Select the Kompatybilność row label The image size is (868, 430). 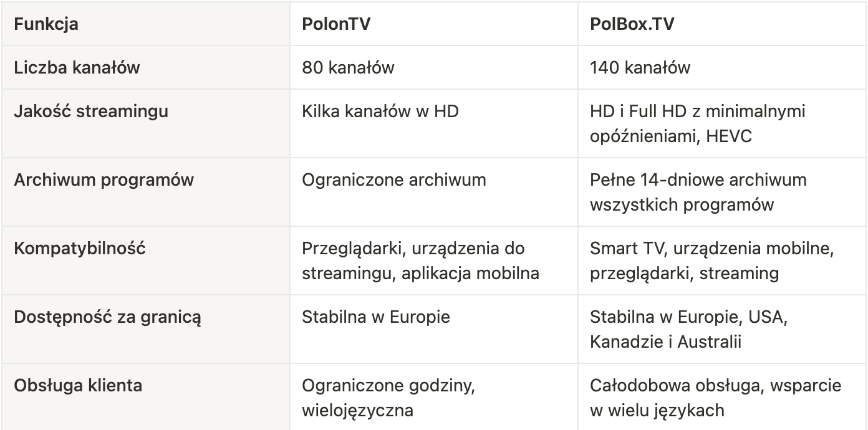79,249
